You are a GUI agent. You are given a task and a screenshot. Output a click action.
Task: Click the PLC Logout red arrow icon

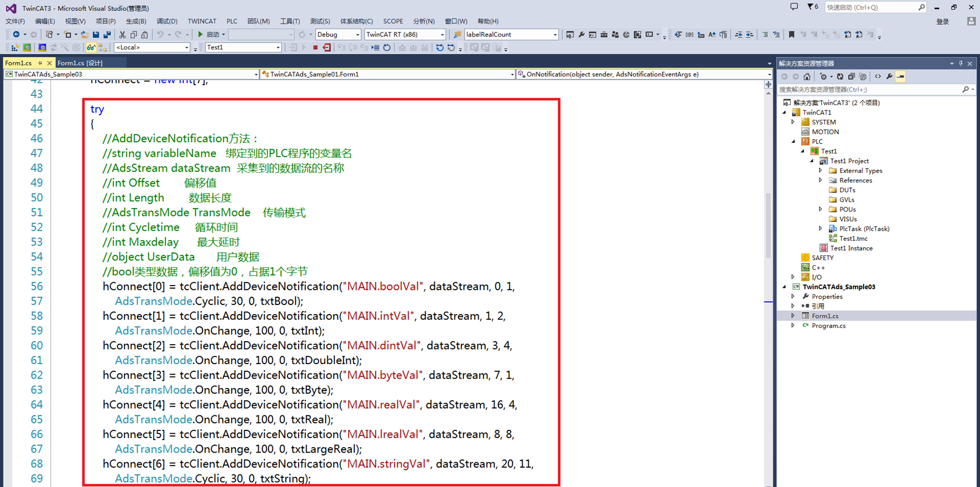click(x=327, y=47)
